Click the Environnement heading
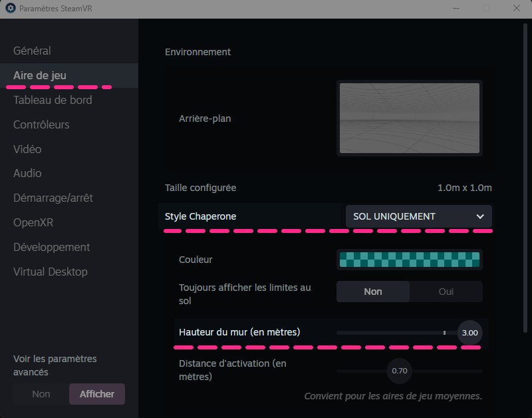 point(198,52)
